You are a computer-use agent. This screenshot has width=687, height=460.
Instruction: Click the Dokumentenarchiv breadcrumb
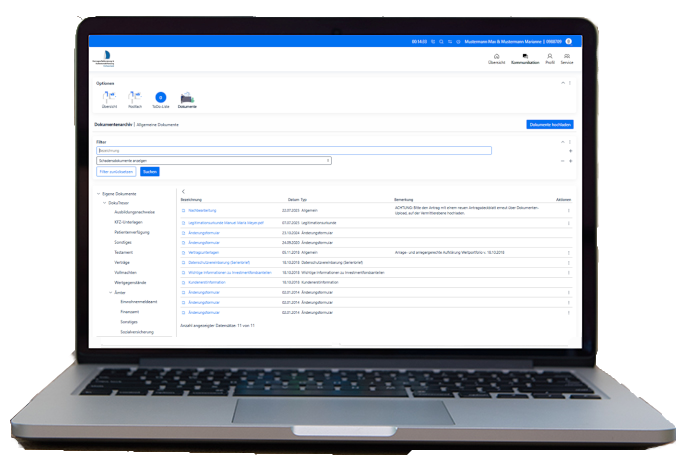point(113,125)
